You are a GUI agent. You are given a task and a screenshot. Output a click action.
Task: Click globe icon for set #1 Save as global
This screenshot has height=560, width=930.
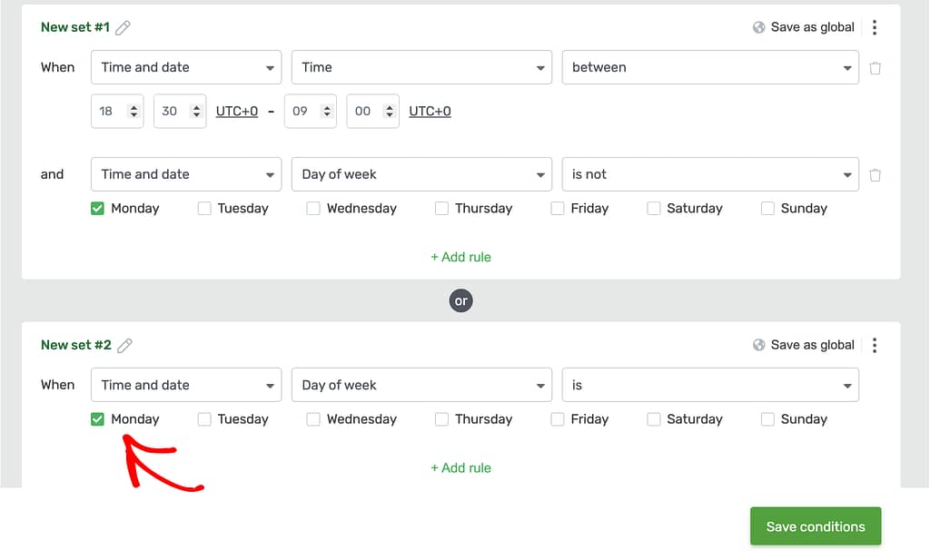coord(759,27)
